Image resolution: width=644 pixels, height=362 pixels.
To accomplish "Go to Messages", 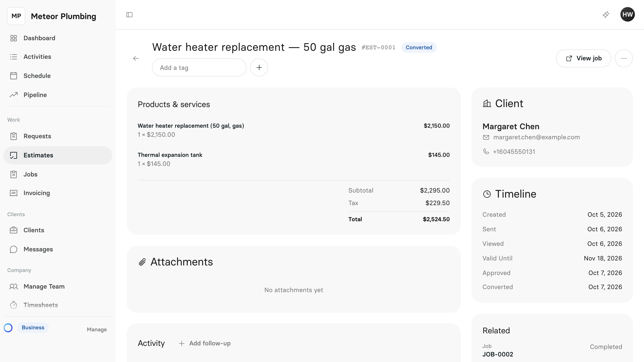I will pyautogui.click(x=58, y=249).
